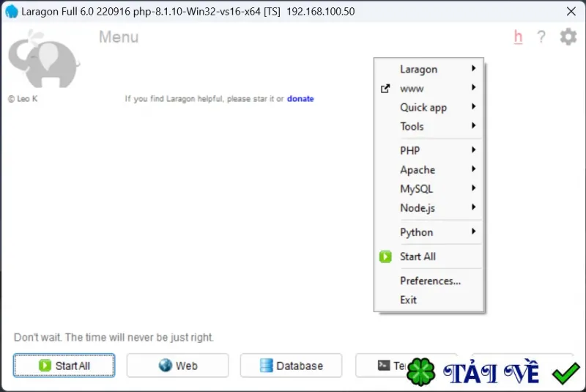
Task: Choose Quick app from the menu
Action: [x=429, y=108]
